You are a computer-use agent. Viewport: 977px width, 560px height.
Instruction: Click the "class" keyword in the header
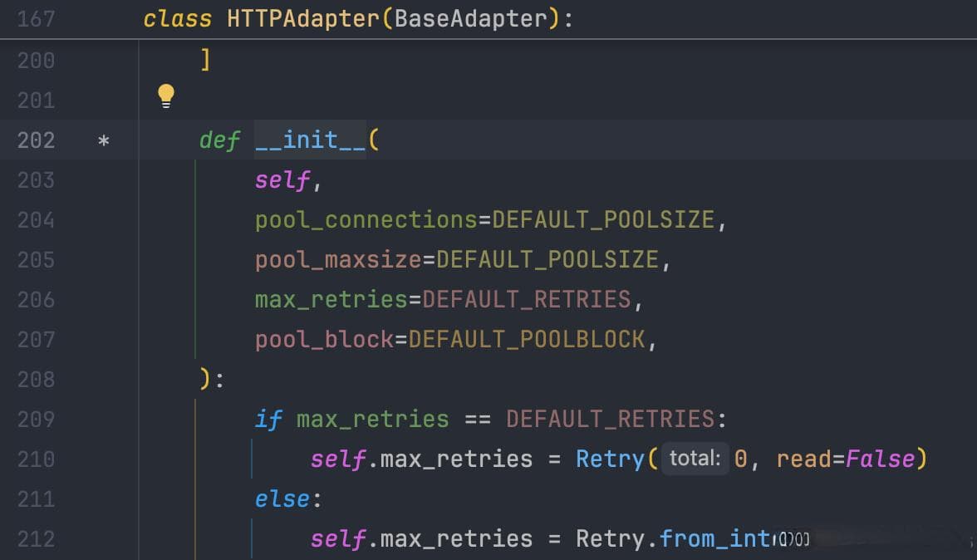[178, 18]
